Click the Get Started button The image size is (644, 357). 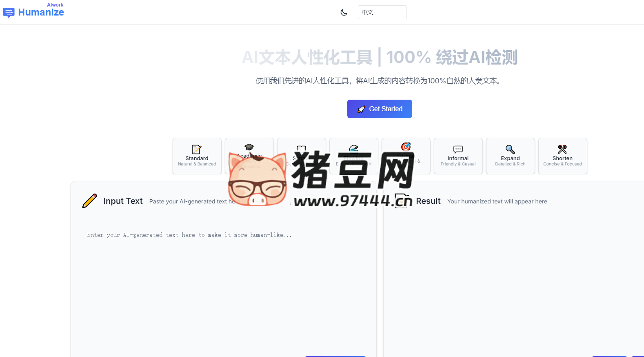tap(380, 109)
